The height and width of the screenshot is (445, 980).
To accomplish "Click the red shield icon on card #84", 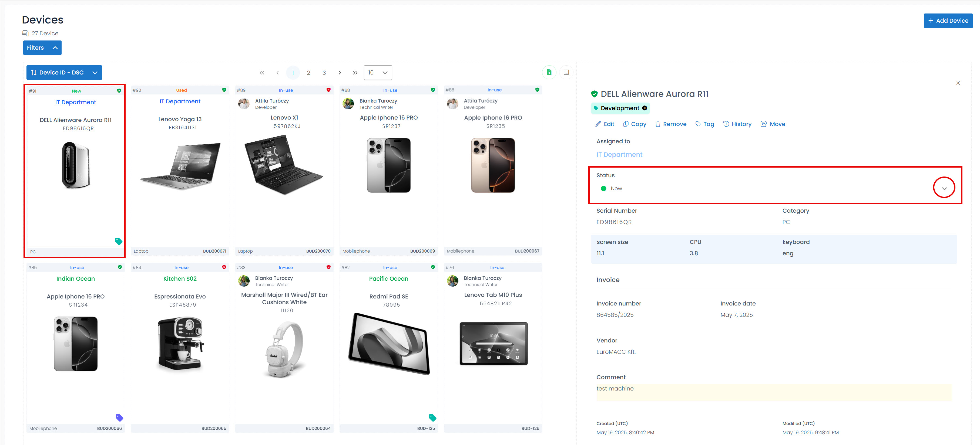I will coord(224,267).
